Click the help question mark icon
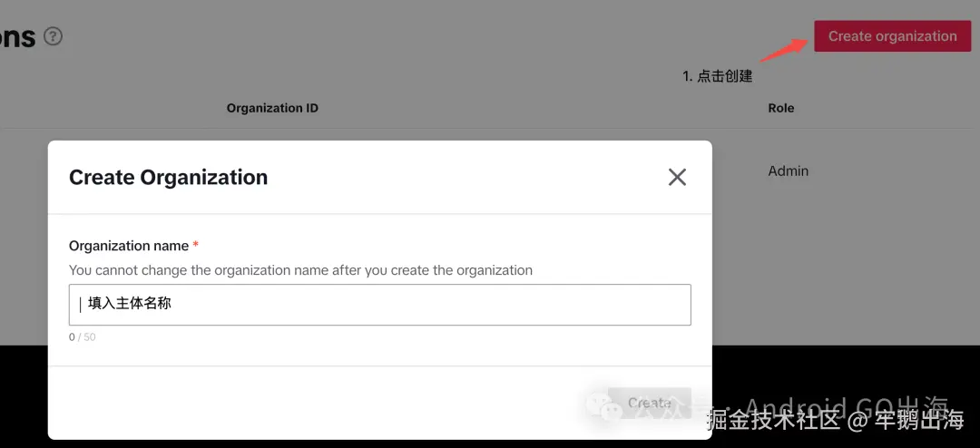The image size is (980, 448). tap(54, 36)
